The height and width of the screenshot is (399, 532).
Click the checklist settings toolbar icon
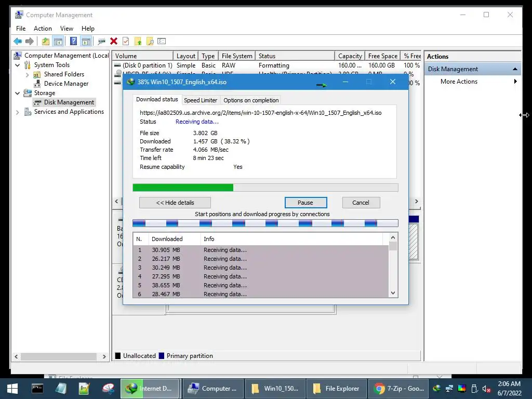162,42
